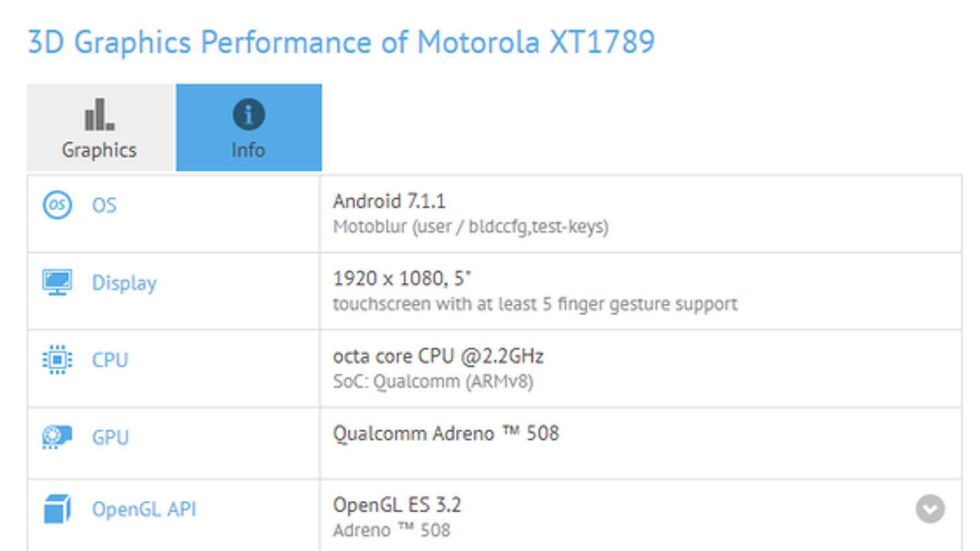
Task: Click the octa core CPU value
Action: pos(438,356)
